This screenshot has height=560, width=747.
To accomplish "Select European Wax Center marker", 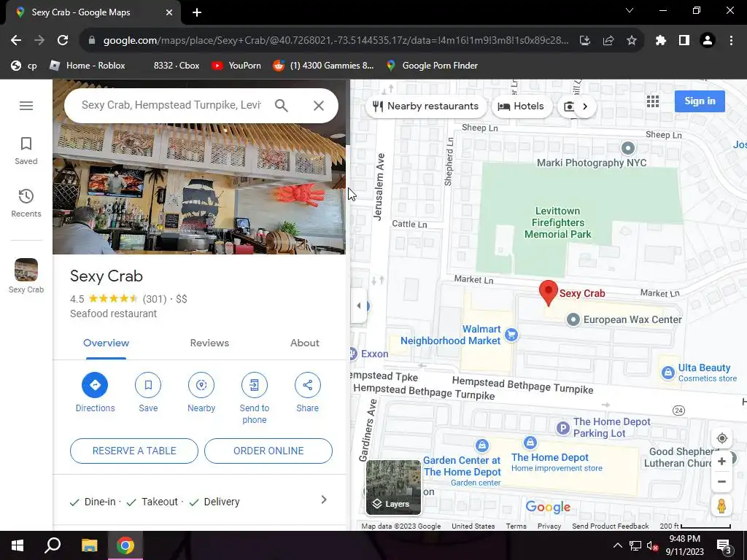I will click(x=573, y=319).
